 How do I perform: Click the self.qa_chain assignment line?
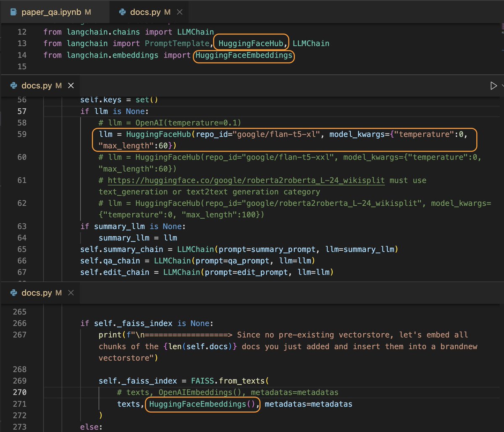(x=198, y=261)
